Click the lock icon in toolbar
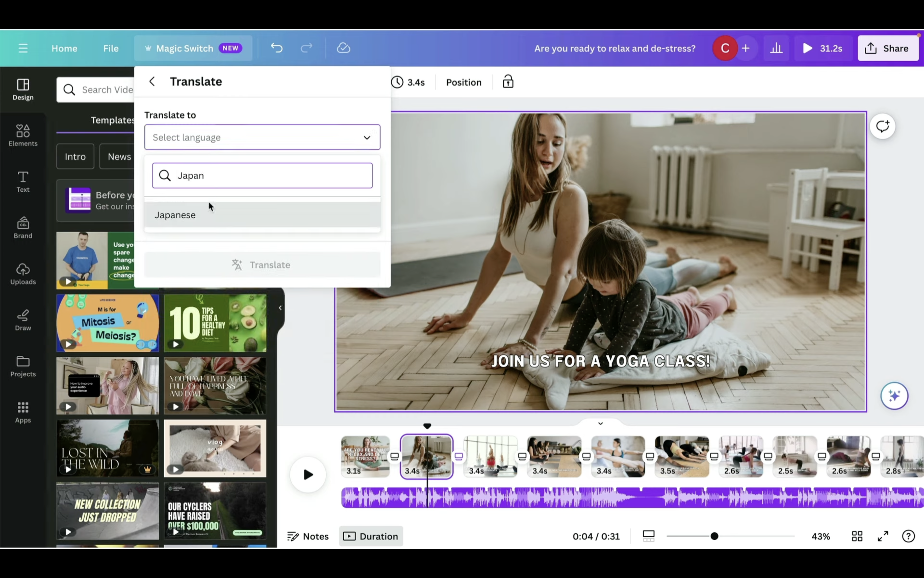 pyautogui.click(x=508, y=82)
